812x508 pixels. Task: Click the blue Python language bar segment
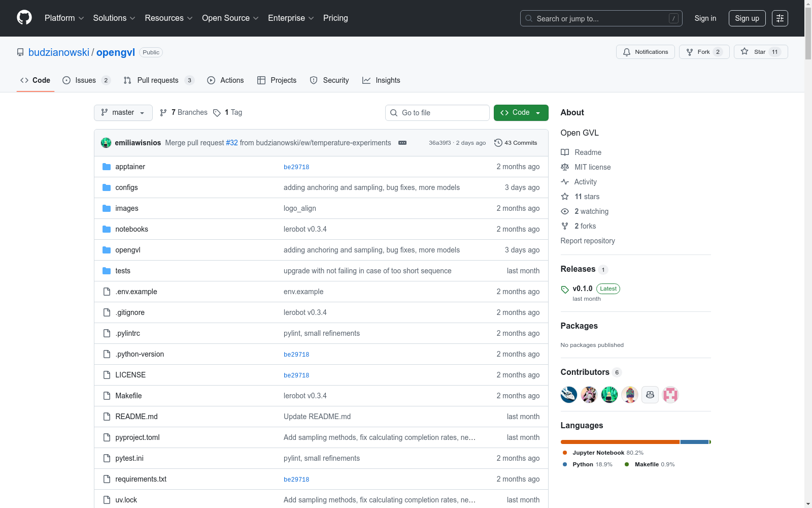click(x=694, y=442)
